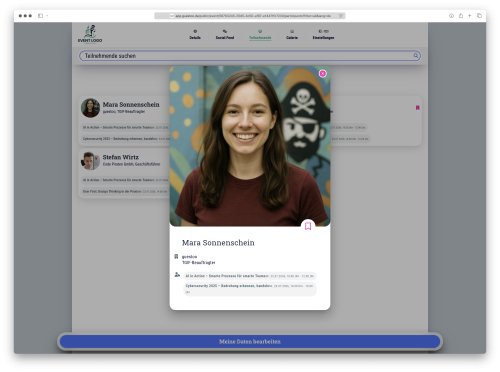Show browser tab overview icon

479,16
